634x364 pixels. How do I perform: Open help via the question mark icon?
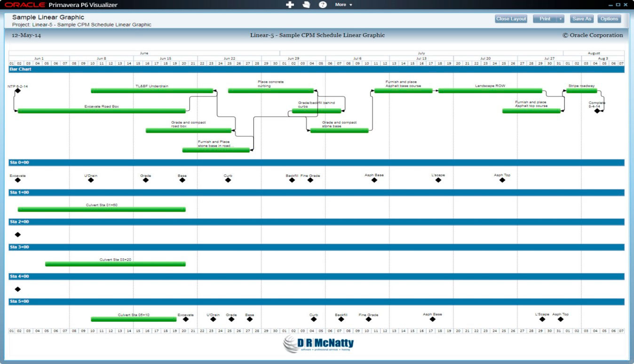click(322, 5)
